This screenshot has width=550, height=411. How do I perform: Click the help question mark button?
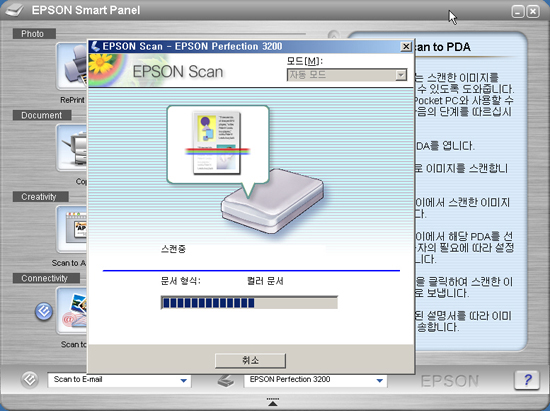pyautogui.click(x=527, y=380)
